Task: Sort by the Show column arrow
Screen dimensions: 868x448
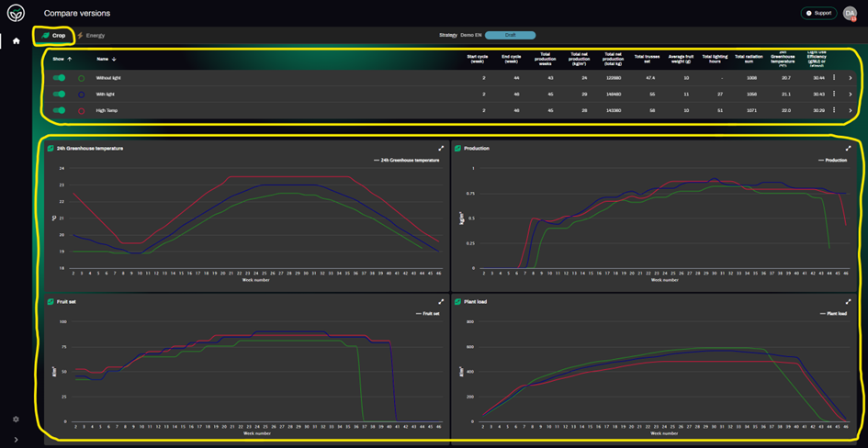Action: [69, 59]
